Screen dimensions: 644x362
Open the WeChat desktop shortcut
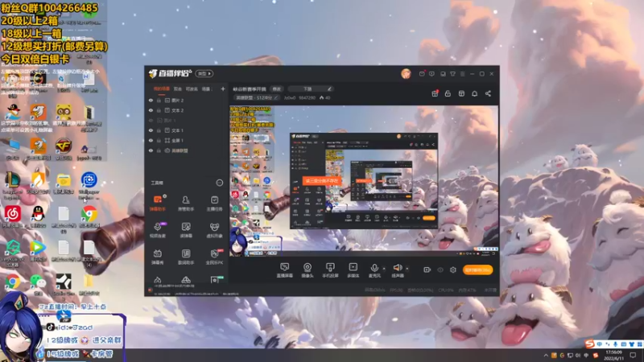click(x=38, y=283)
